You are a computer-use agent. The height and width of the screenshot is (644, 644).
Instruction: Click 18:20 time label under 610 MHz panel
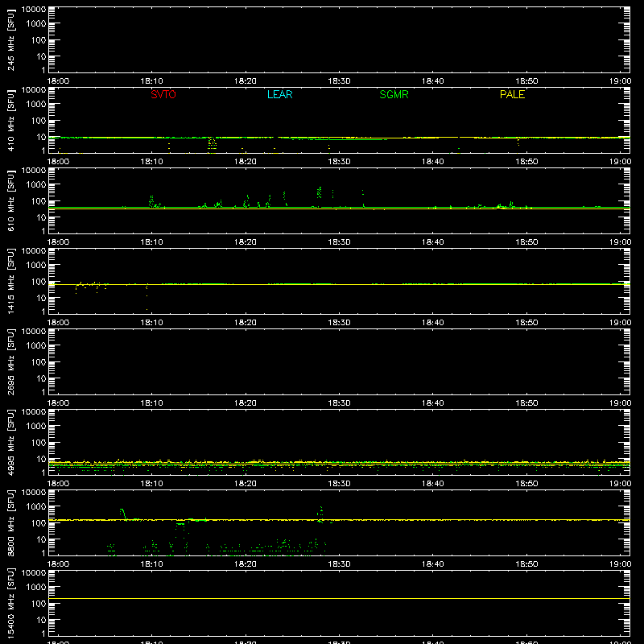(x=246, y=242)
